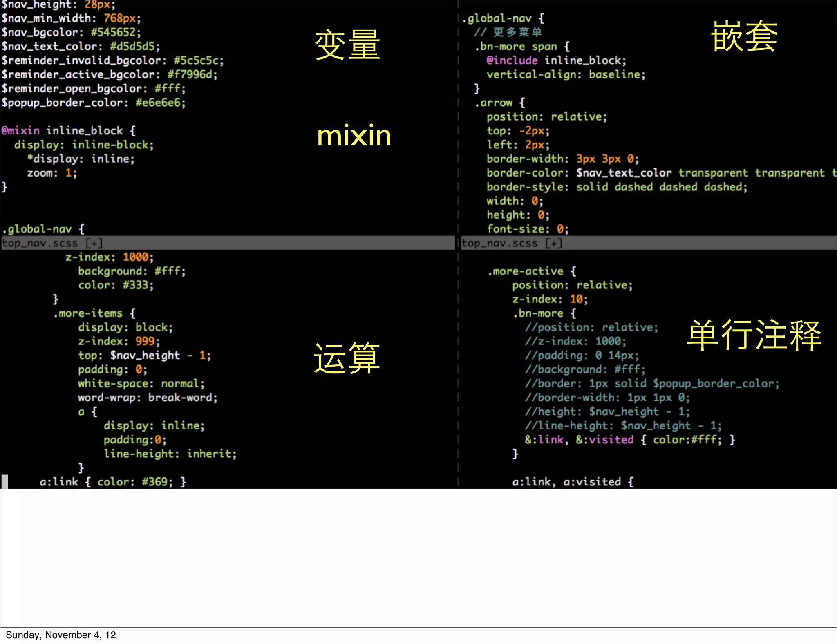Click @include inline_block line
This screenshot has width=837, height=644.
click(556, 60)
